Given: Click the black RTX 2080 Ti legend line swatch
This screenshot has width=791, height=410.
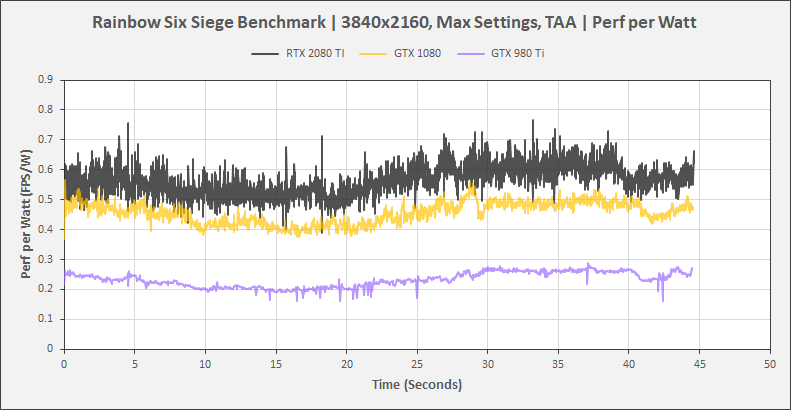Looking at the screenshot, I should pyautogui.click(x=264, y=53).
